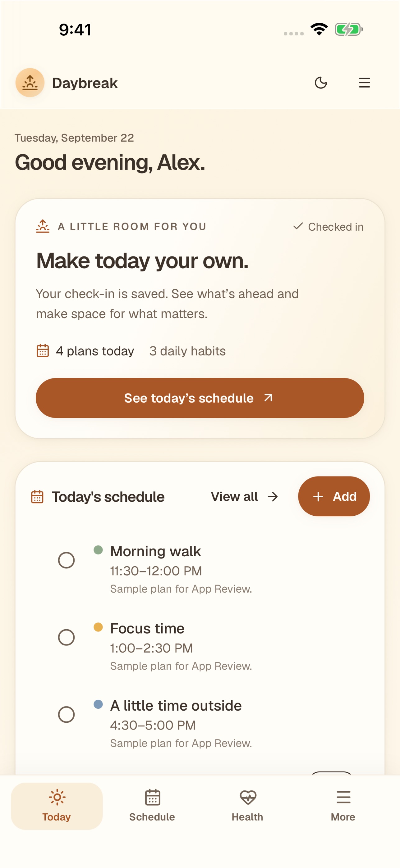Complete A little time outside plan

point(66,714)
